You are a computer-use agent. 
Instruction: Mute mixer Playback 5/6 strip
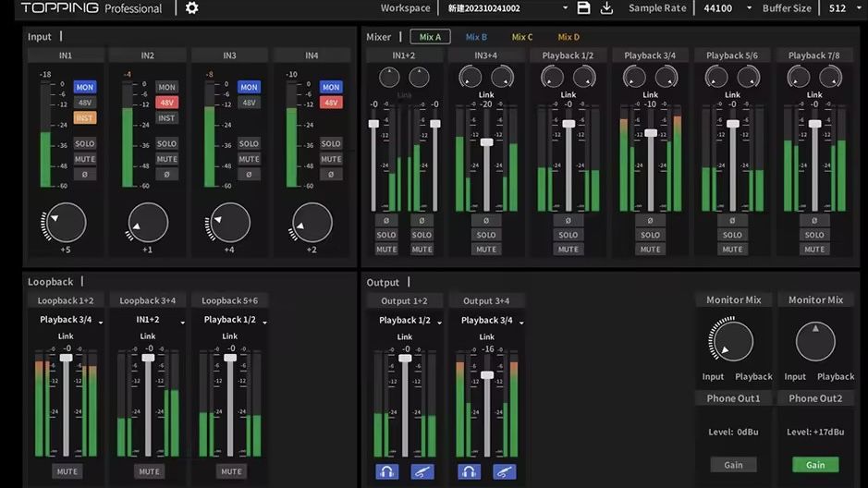click(732, 249)
